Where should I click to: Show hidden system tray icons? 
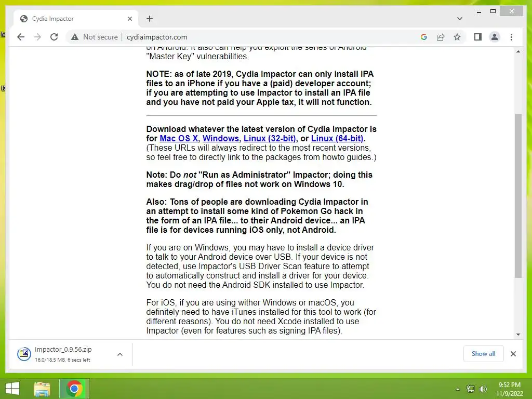point(458,389)
